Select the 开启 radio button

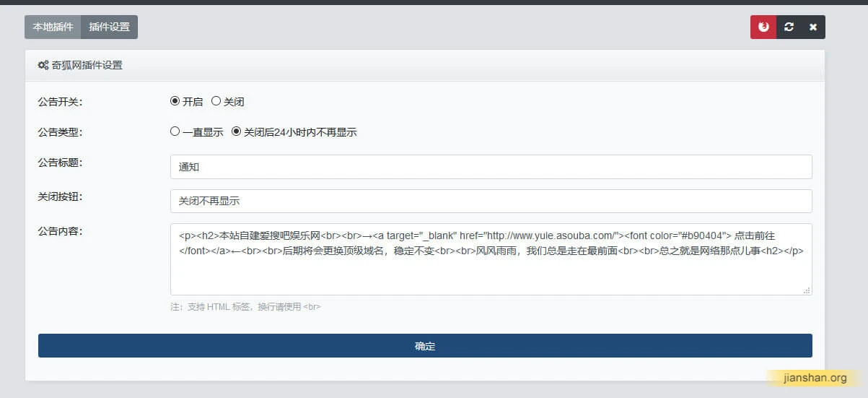[175, 101]
